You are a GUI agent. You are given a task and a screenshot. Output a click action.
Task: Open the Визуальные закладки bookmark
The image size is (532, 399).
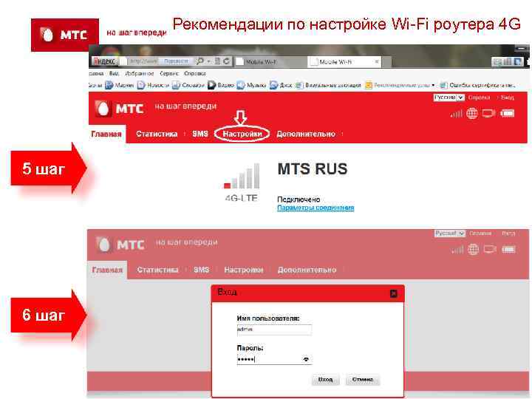[x=328, y=85]
